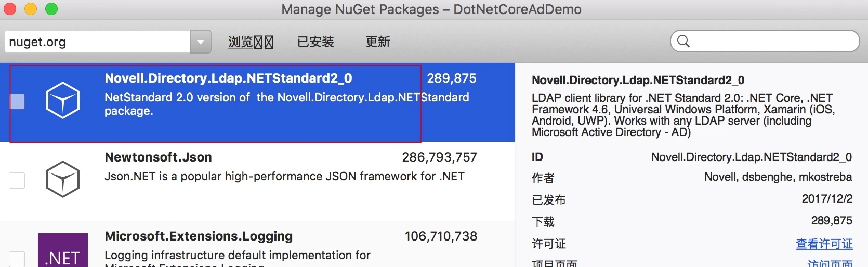Select the Novell.Directory.Ldap.NETStandard2_0 list title
Image resolution: width=868 pixels, height=267 pixels.
click(x=228, y=78)
